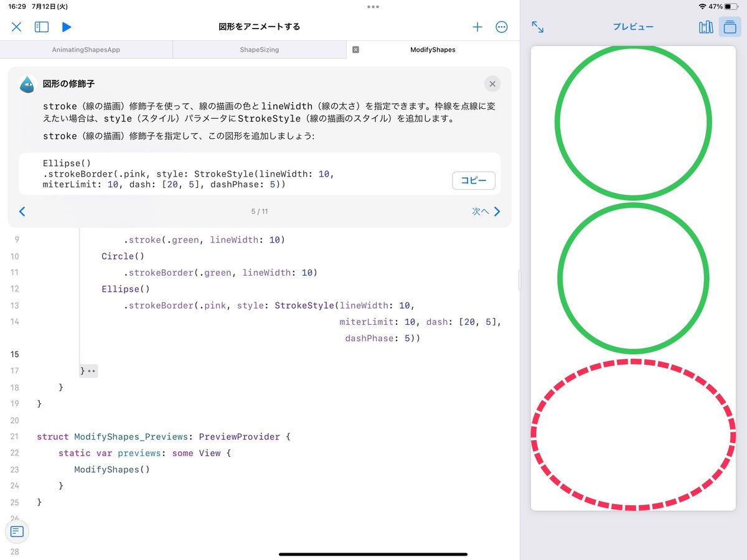Screen dimensions: 747x560
Task: Click '.strokeBorder(.green, lineWidth: 10)' on line 11
Action: [220, 273]
